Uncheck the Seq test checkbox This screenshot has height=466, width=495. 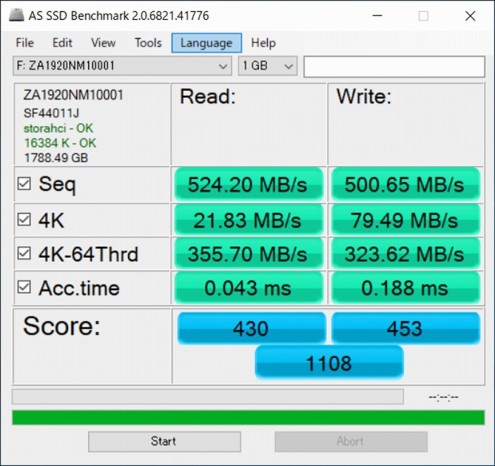point(24,184)
